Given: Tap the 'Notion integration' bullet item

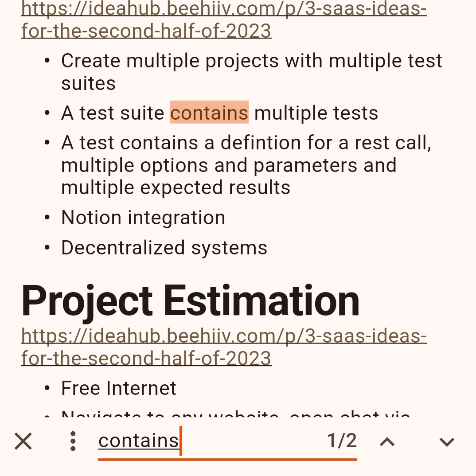Looking at the screenshot, I should (143, 218).
